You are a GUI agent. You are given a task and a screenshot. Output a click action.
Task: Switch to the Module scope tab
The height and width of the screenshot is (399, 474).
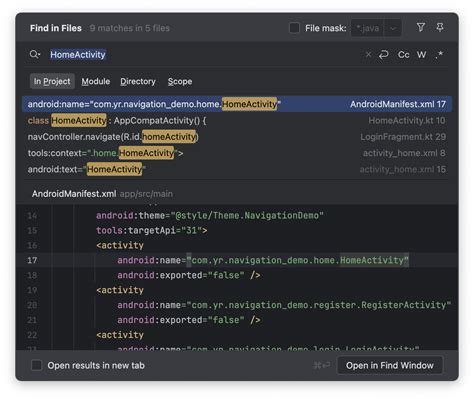pyautogui.click(x=96, y=81)
